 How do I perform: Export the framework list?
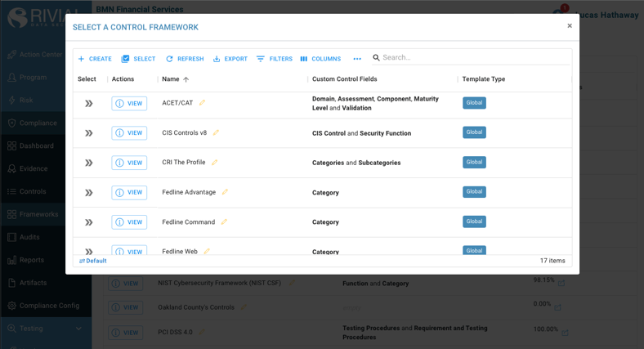point(230,59)
